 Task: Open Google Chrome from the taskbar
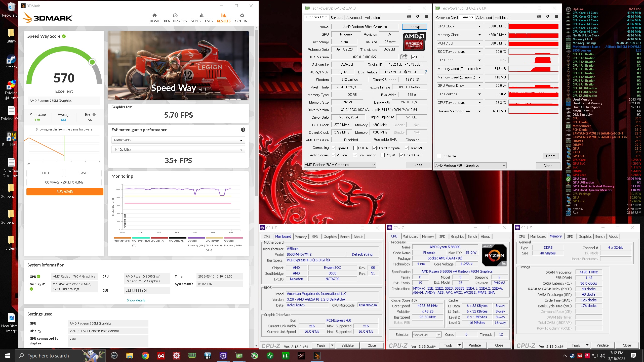pos(145,356)
